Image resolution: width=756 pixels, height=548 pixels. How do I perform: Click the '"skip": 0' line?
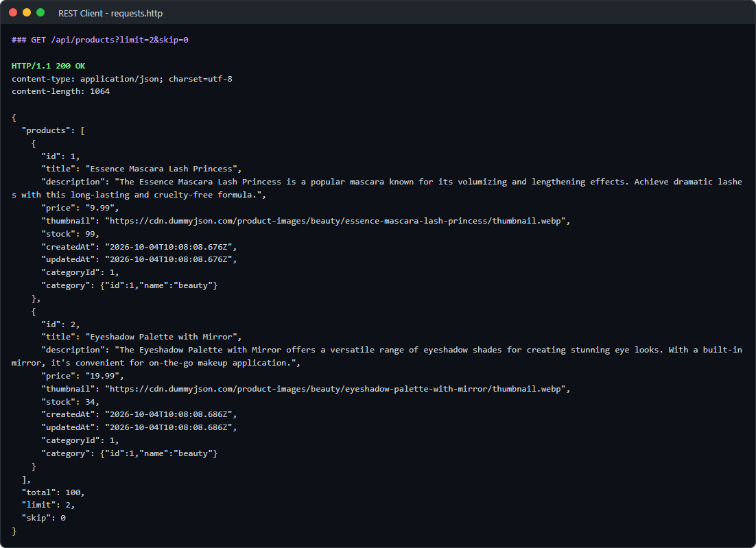[x=43, y=518]
